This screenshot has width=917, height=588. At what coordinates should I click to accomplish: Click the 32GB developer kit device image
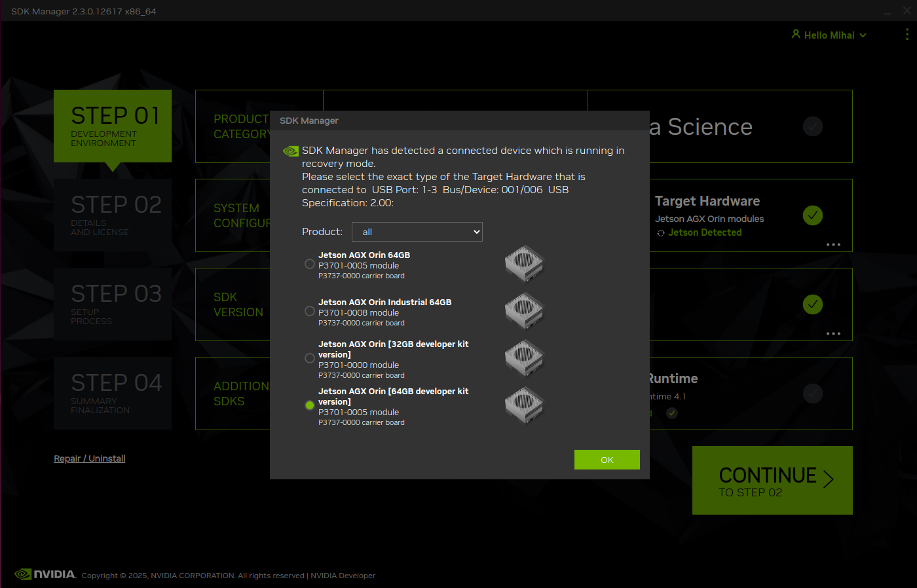point(524,358)
